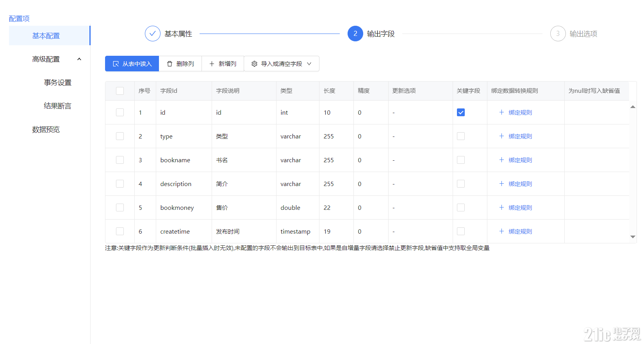Viewport: 644px width, 344px height.
Task: Click the table scrollbar's down arrow
Action: (x=633, y=237)
